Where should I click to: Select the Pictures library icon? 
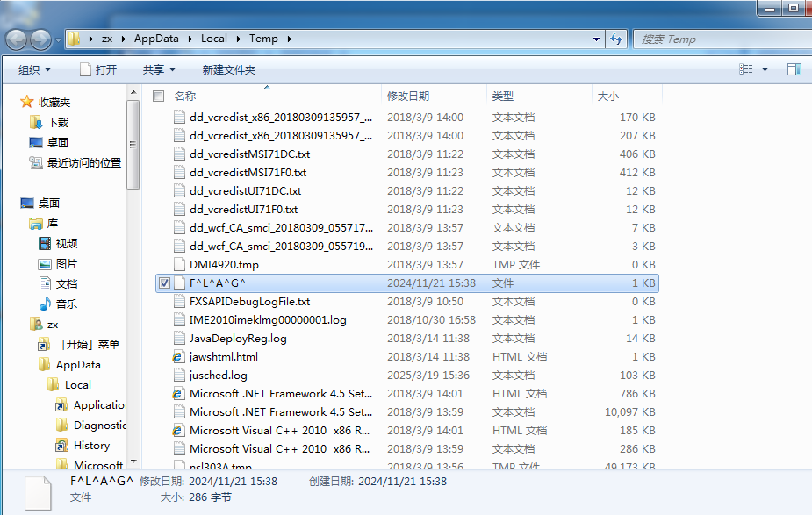click(x=45, y=263)
